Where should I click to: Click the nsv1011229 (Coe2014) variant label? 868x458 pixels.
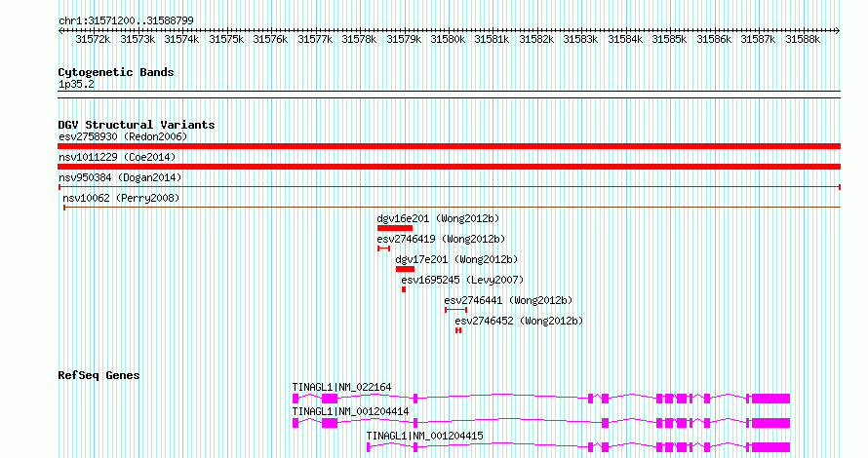point(117,157)
